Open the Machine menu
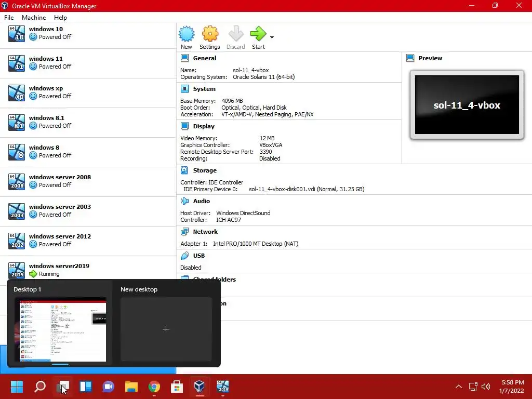The image size is (532, 399). (x=34, y=17)
